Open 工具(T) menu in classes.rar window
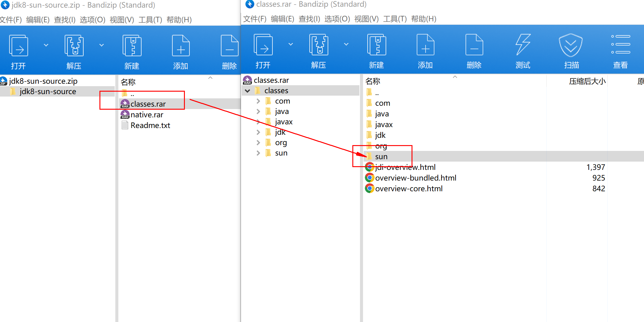Image resolution: width=644 pixels, height=322 pixels. click(395, 19)
